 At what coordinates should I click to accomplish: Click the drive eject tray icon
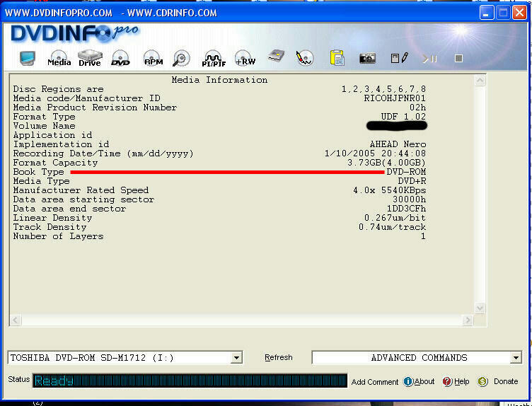pos(276,56)
